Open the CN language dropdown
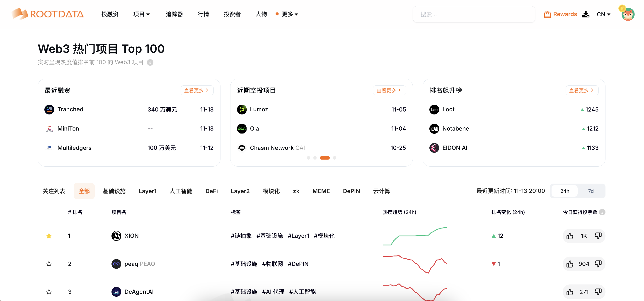644x301 pixels. click(603, 14)
